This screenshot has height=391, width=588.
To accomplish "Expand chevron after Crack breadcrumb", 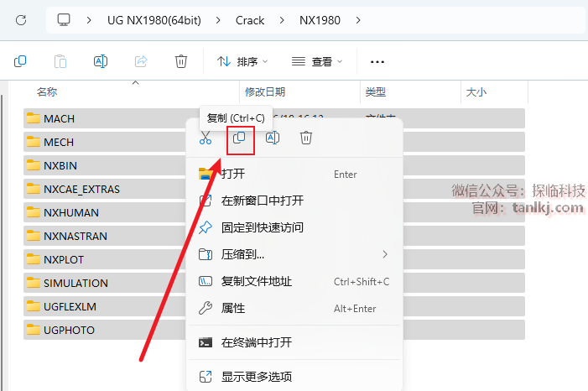I will click(x=282, y=20).
